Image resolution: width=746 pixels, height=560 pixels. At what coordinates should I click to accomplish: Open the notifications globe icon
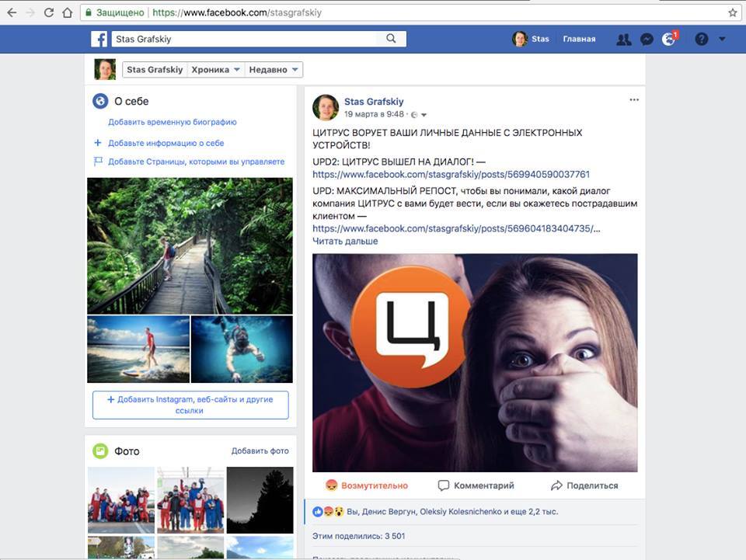click(669, 39)
